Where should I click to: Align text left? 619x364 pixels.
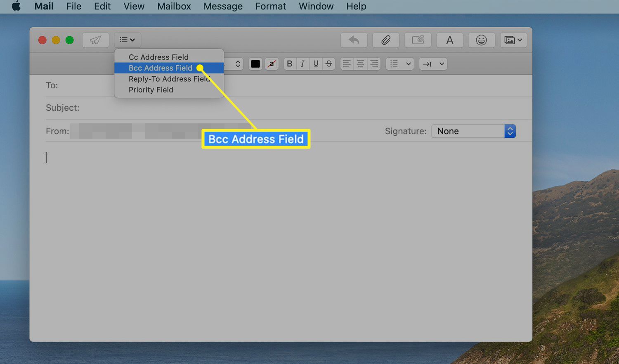[x=347, y=64]
